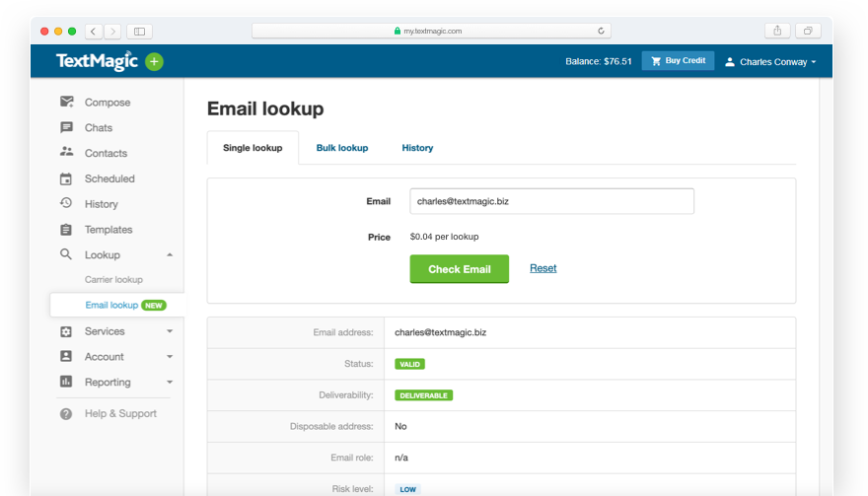Image resolution: width=868 pixels, height=496 pixels.
Task: Click the my.textmagic.com address bar
Action: point(431,31)
